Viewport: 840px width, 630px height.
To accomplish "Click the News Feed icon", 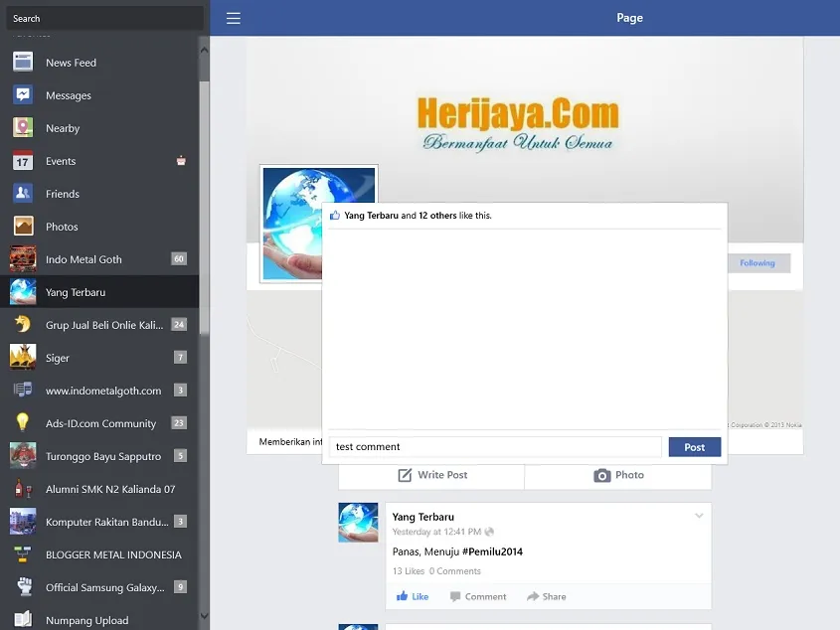I will pos(23,63).
